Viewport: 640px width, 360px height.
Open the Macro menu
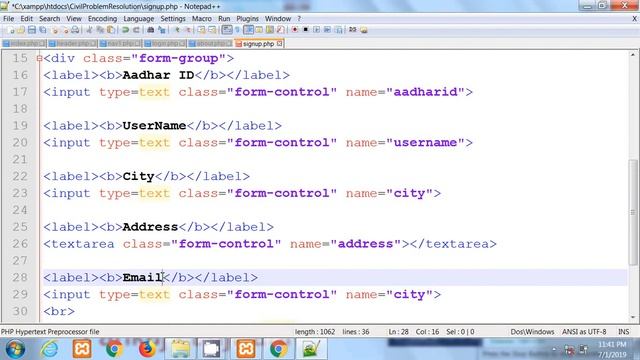[x=202, y=19]
